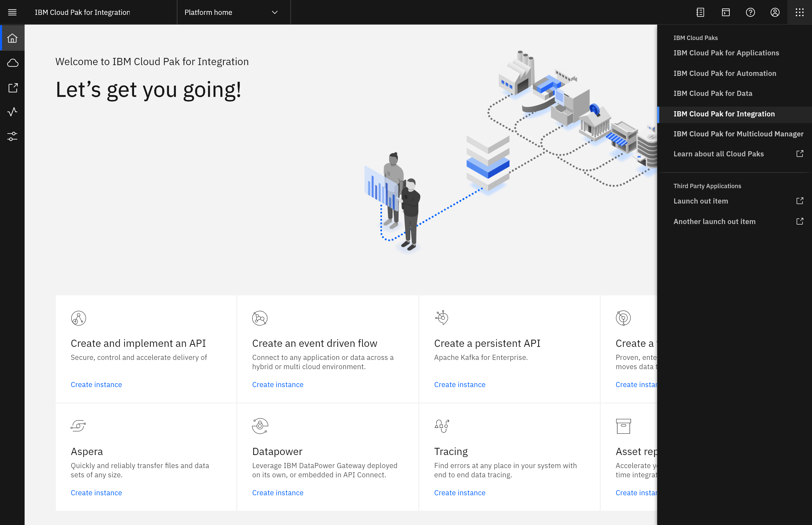Click the Datapower card icon

click(x=260, y=426)
